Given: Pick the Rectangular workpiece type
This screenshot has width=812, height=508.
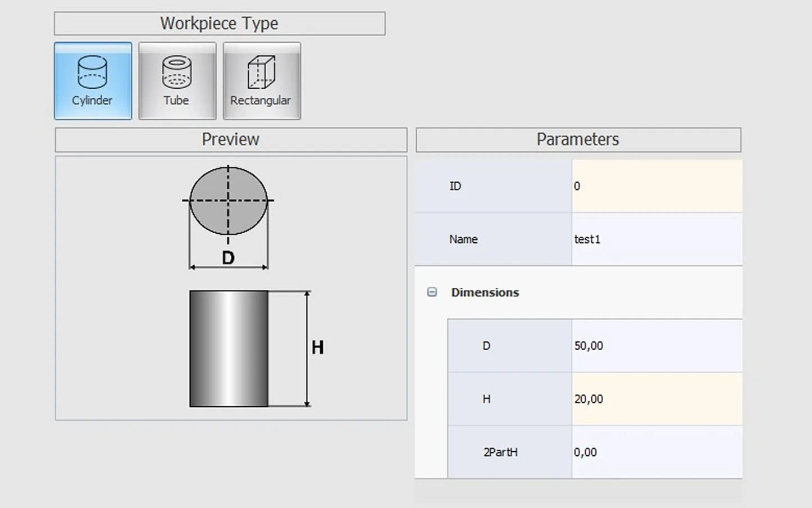Looking at the screenshot, I should [261, 81].
